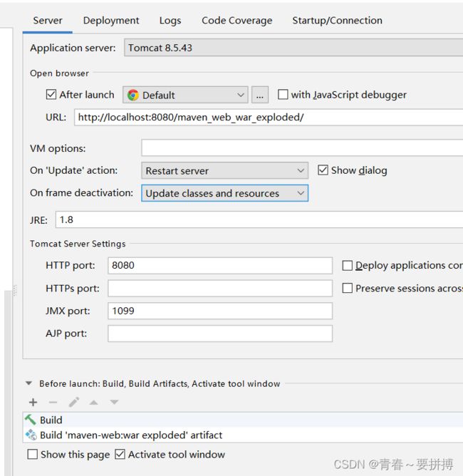463x476 pixels.
Task: Select Build 'maven-web:war exploded' artifact row
Action: [x=243, y=435]
